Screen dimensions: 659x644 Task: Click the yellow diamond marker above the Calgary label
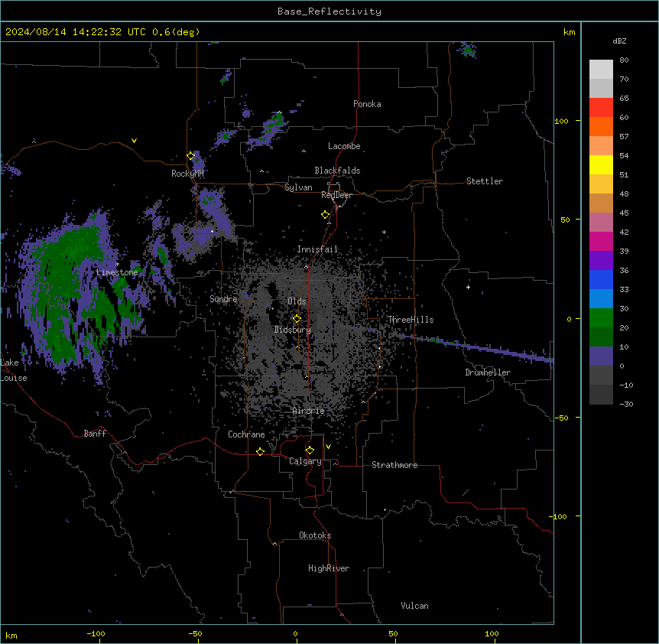[x=310, y=450]
